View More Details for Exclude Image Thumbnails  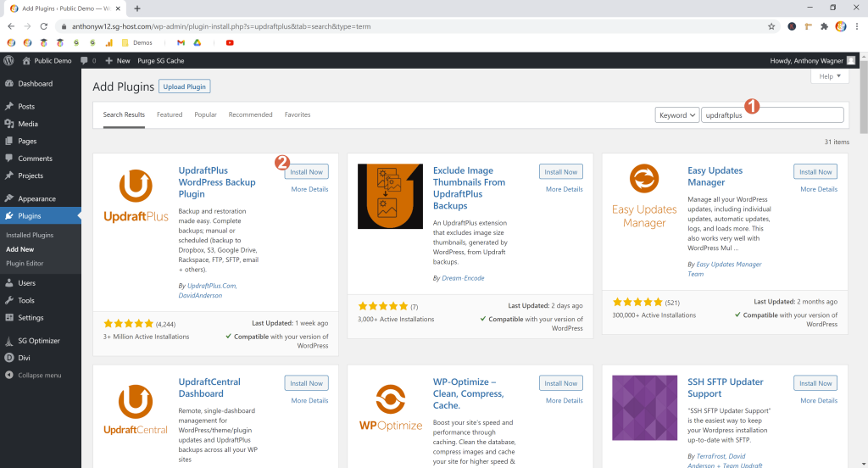point(564,189)
